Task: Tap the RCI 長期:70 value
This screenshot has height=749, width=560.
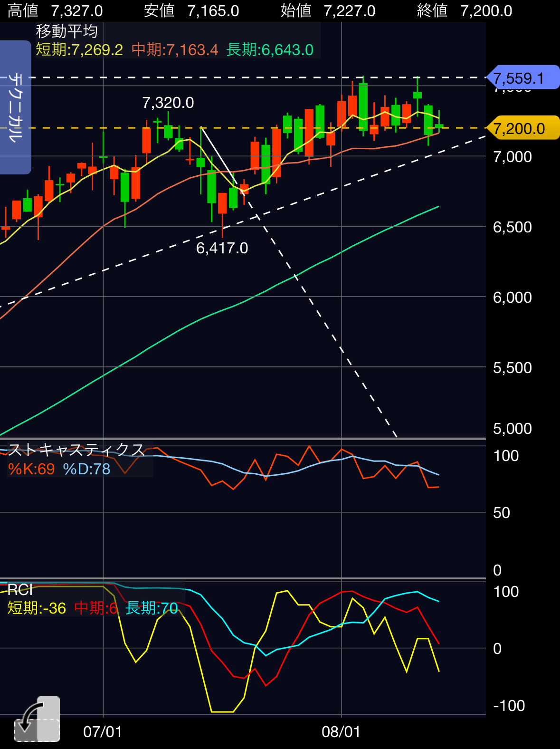Action: (152, 608)
